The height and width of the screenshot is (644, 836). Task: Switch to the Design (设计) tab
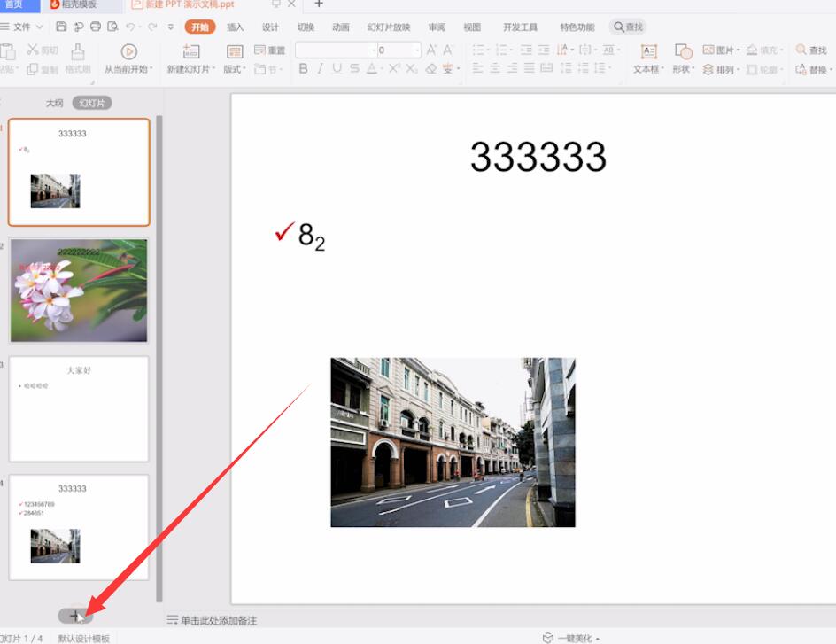[270, 27]
